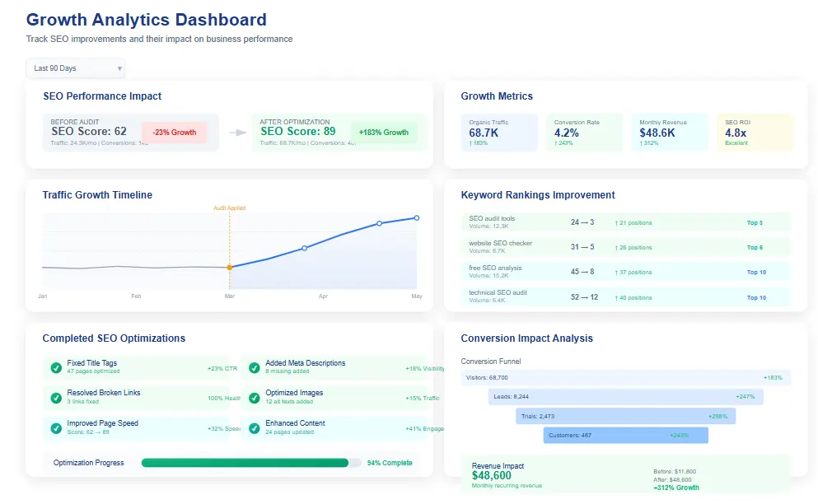This screenshot has height=504, width=818.
Task: Click the +183% Growth badge on the After card
Action: click(x=384, y=132)
